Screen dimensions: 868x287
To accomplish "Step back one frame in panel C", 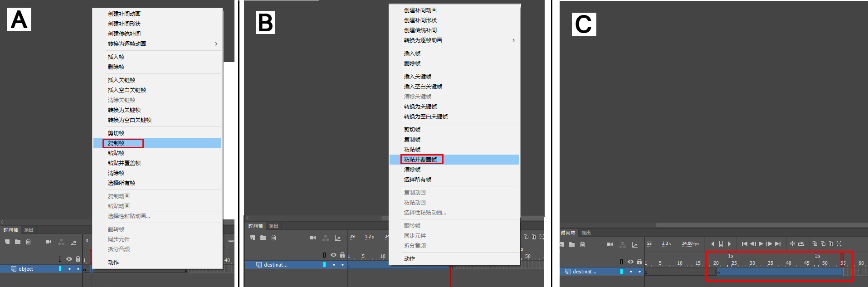I will pyautogui.click(x=753, y=244).
